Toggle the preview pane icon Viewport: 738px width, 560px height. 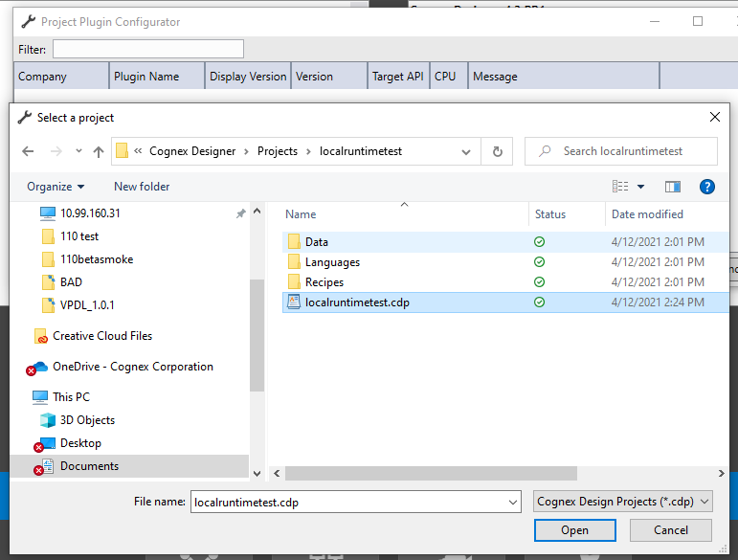673,187
